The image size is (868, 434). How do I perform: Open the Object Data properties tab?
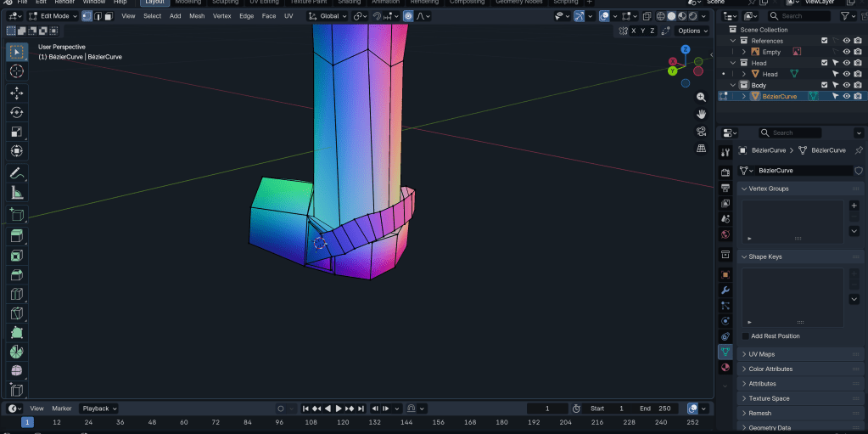point(725,352)
